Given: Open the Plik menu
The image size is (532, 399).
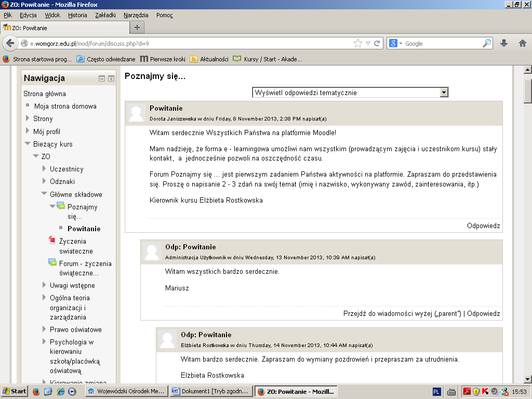Looking at the screenshot, I should pyautogui.click(x=8, y=15).
